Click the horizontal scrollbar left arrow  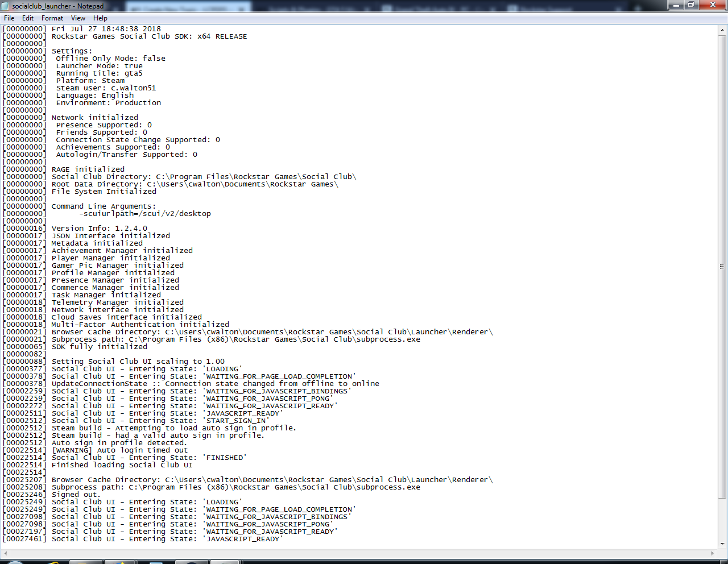(5, 553)
